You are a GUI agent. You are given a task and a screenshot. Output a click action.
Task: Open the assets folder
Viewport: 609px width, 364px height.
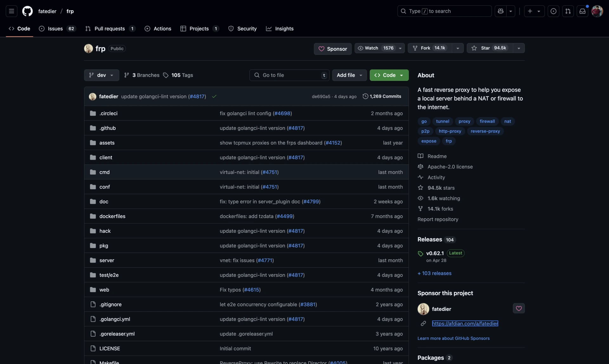107,143
